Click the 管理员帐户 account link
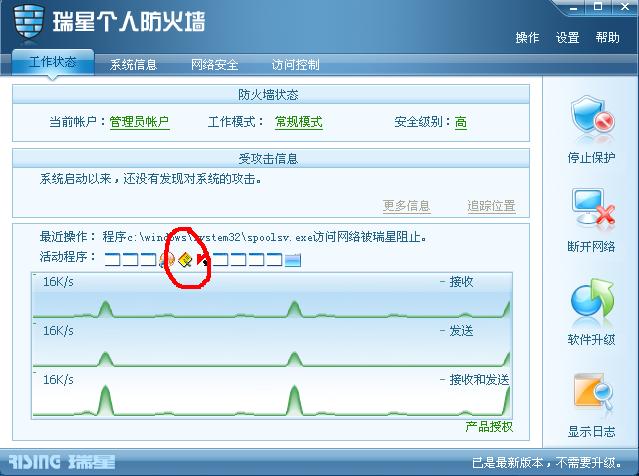This screenshot has width=639, height=476. click(139, 122)
